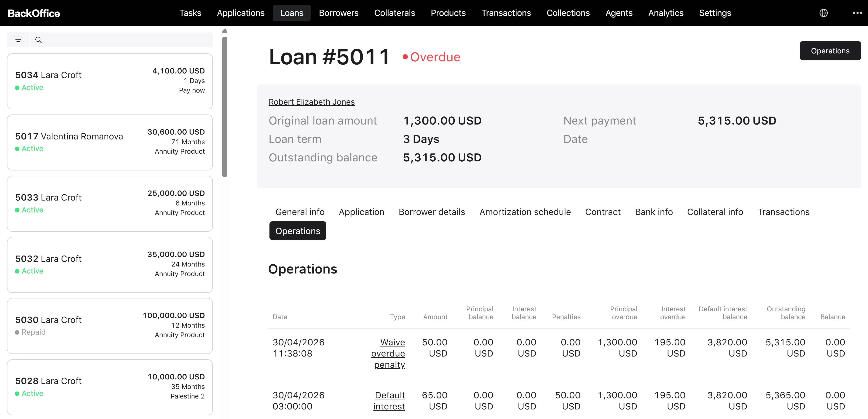Open the globe language selector
This screenshot has height=419, width=868.
[824, 13]
